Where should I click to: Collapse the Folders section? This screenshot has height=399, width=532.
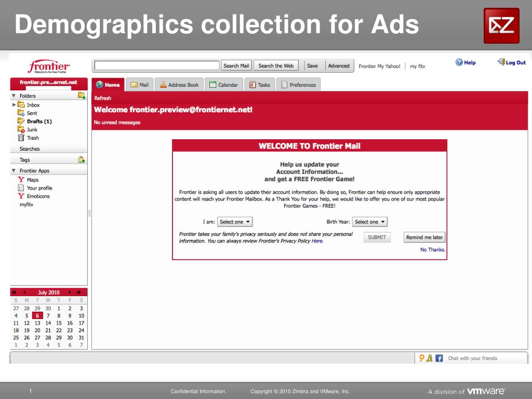(14, 96)
